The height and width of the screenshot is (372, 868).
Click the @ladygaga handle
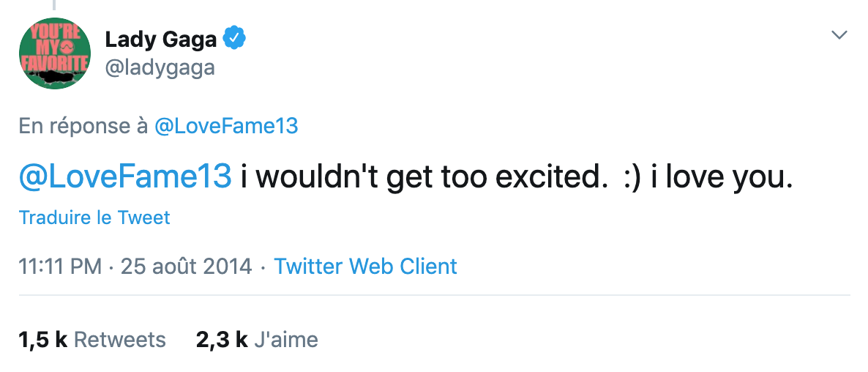click(160, 68)
